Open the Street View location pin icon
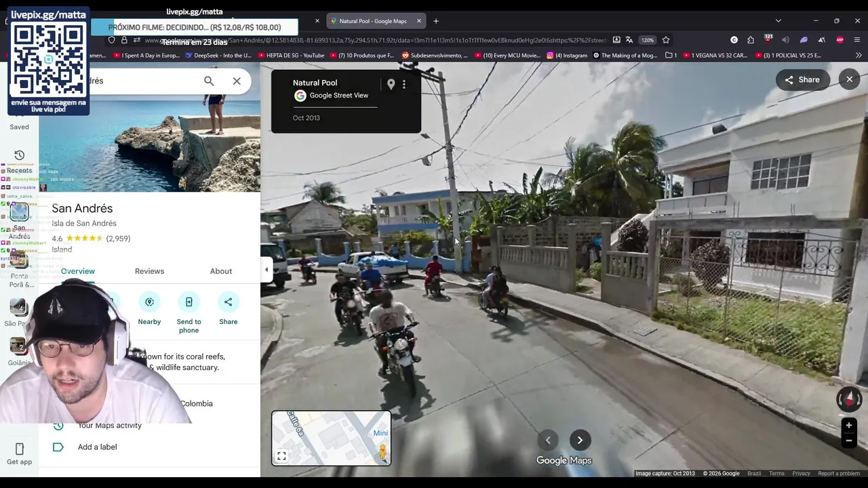This screenshot has height=488, width=868. (391, 84)
